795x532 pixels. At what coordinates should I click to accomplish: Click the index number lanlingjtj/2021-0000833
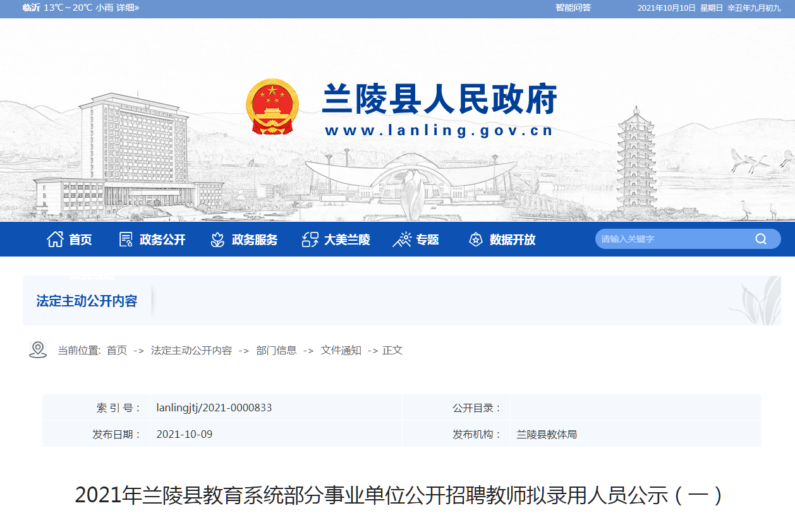[214, 408]
